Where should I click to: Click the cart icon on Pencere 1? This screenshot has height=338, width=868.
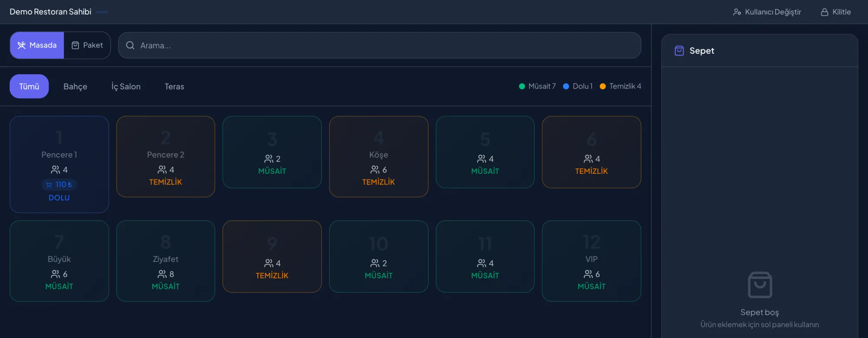coord(49,185)
